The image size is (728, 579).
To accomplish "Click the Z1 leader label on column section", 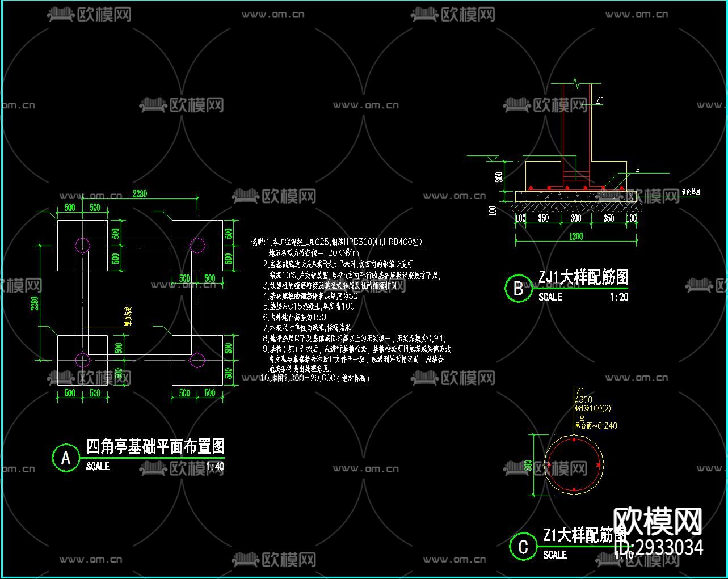I will tap(601, 99).
